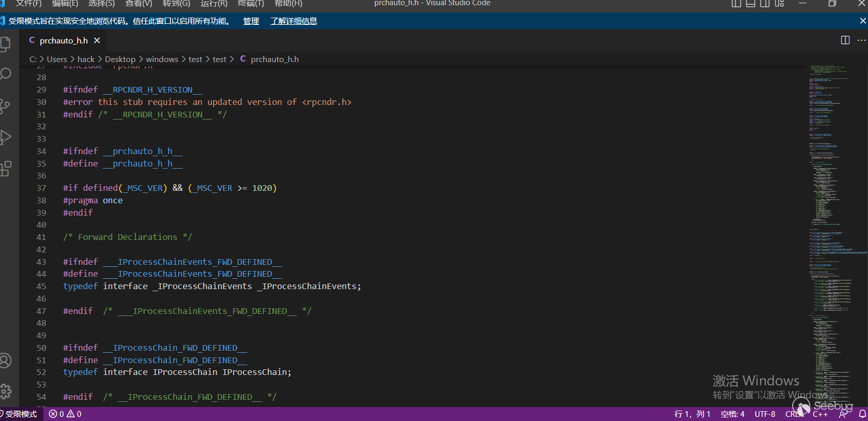Open the editor More Actions ellipsis menu
Screen dimensions: 868x421
pos(861,40)
